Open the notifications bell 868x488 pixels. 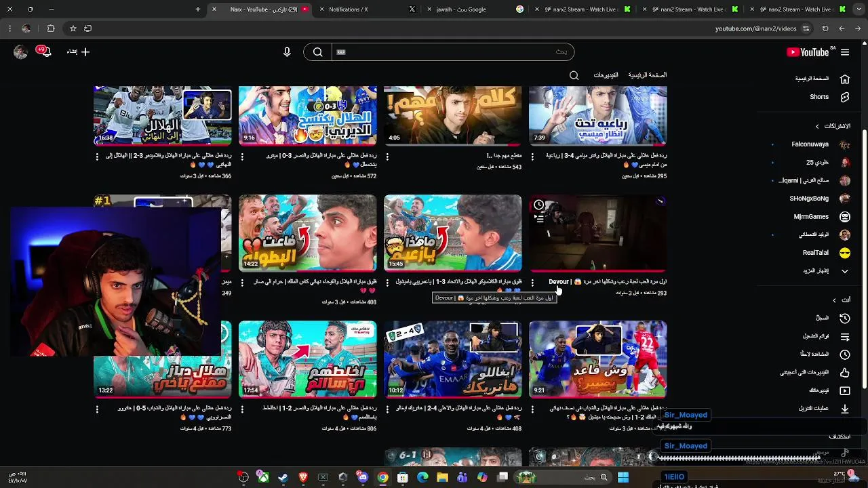46,52
